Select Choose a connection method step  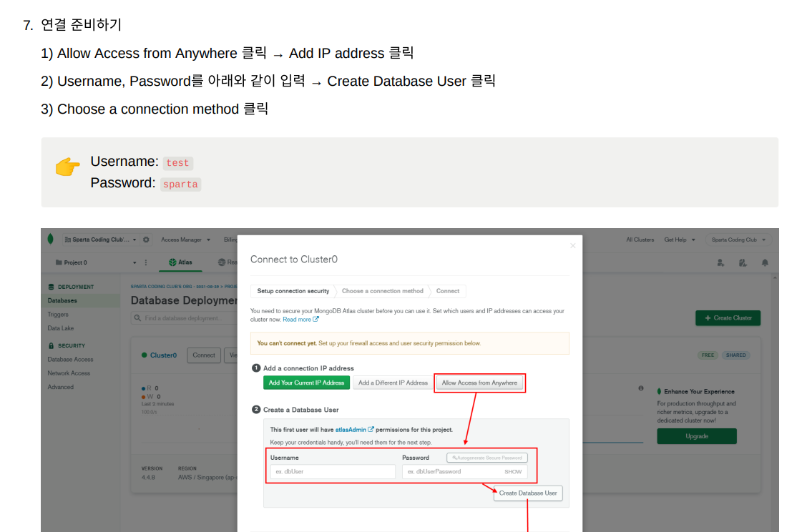pyautogui.click(x=383, y=291)
